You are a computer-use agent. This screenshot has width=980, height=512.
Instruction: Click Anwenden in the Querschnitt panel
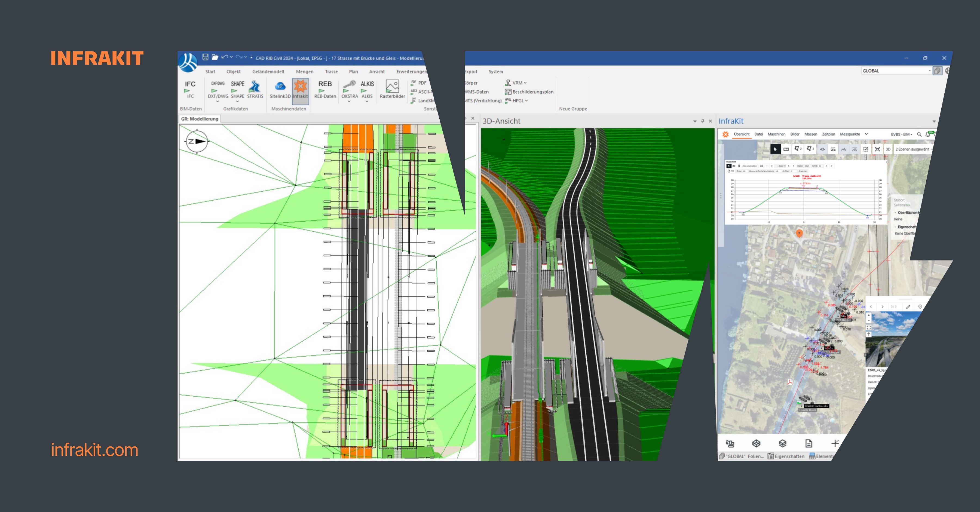tap(803, 171)
